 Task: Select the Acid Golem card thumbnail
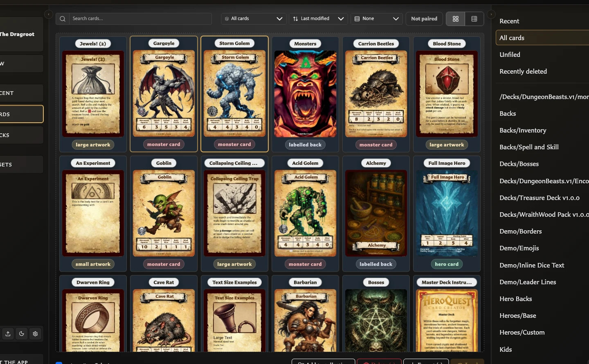pos(305,213)
